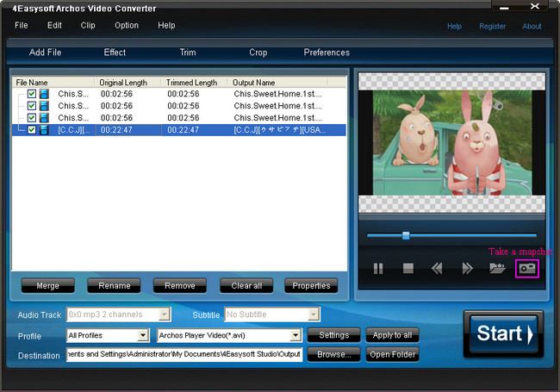Select the [C.C.J] file row name
560x392 pixels.
[x=74, y=130]
